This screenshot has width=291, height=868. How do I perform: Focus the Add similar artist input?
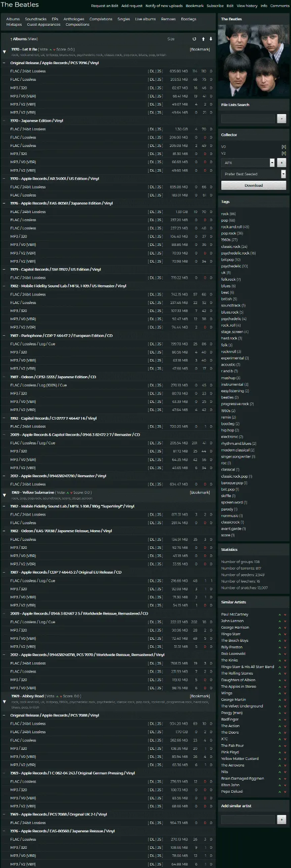click(x=248, y=820)
